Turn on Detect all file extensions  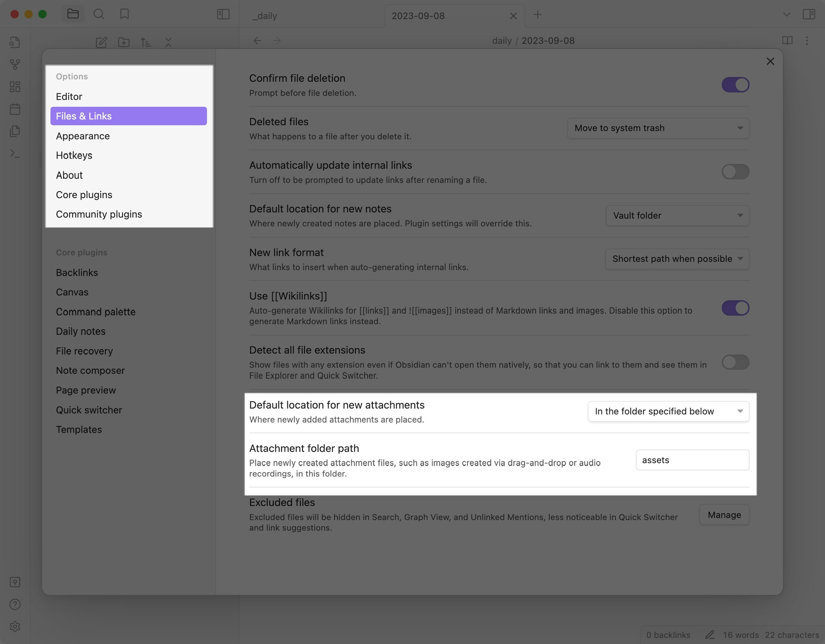[735, 362]
